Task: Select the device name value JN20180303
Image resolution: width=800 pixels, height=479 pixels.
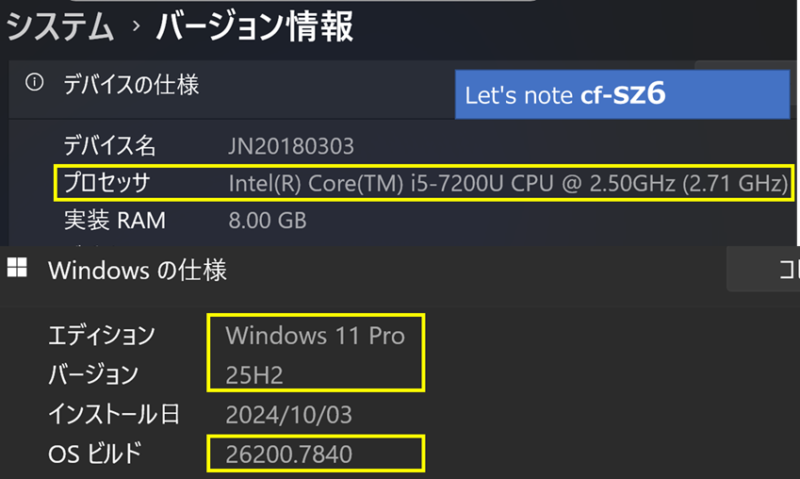Action: [x=291, y=146]
